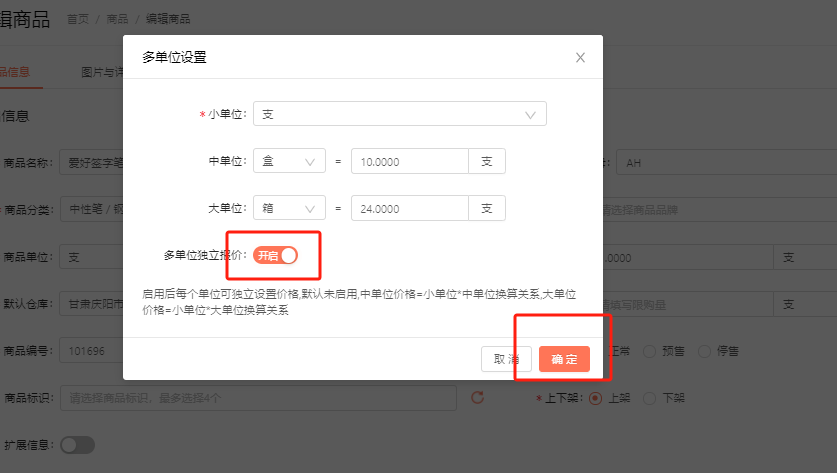Click the 商品名称 field
837x473 pixels.
(x=91, y=163)
